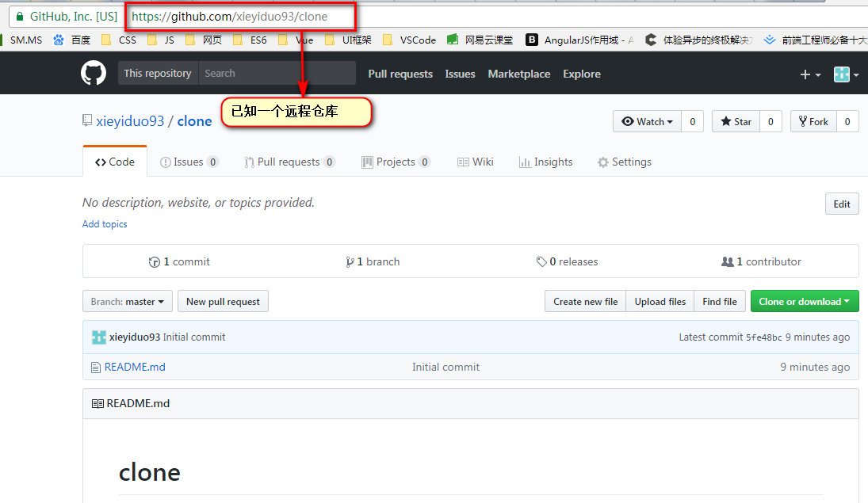Screen dimensions: 868x503
Task: Click the watchers count 0
Action: point(693,122)
